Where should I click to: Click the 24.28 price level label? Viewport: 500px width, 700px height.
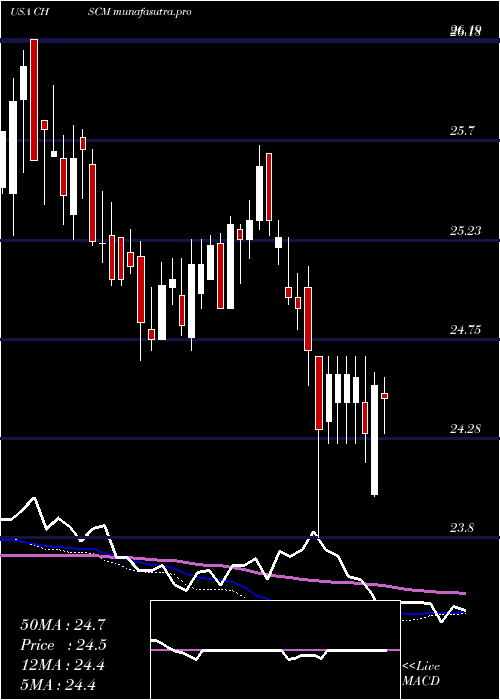coord(466,429)
